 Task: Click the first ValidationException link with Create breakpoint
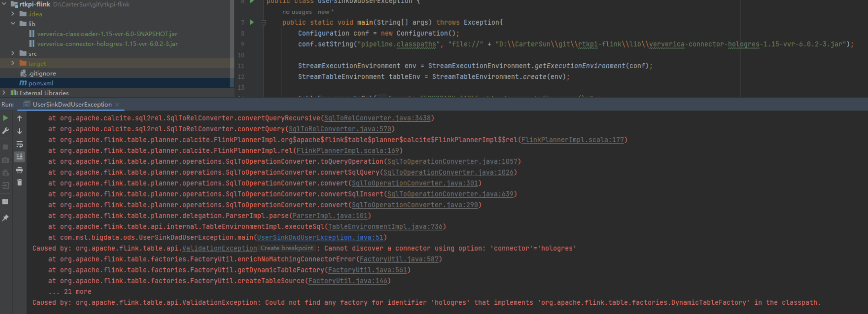click(x=219, y=248)
